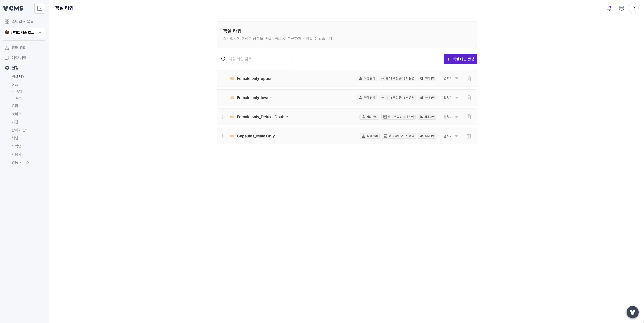Click the 객실 타입 생성 button
Screen dimensions: 644x323
pos(460,59)
